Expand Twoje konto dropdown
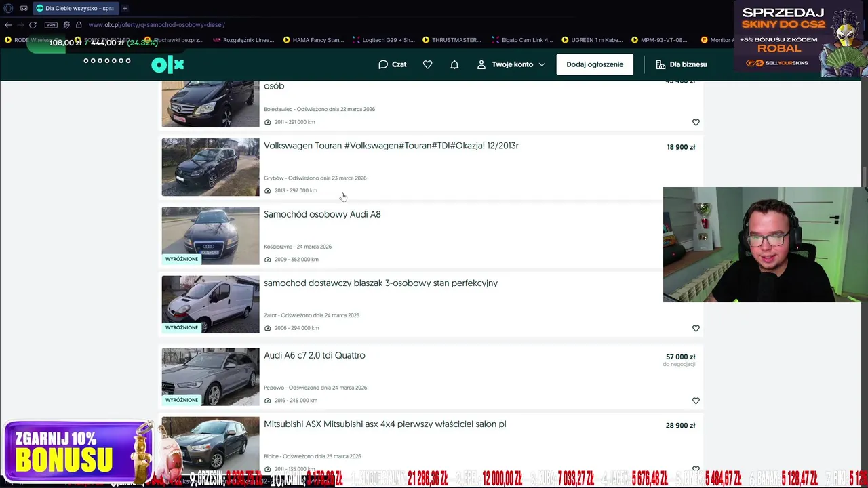This screenshot has height=488, width=868. (511, 64)
